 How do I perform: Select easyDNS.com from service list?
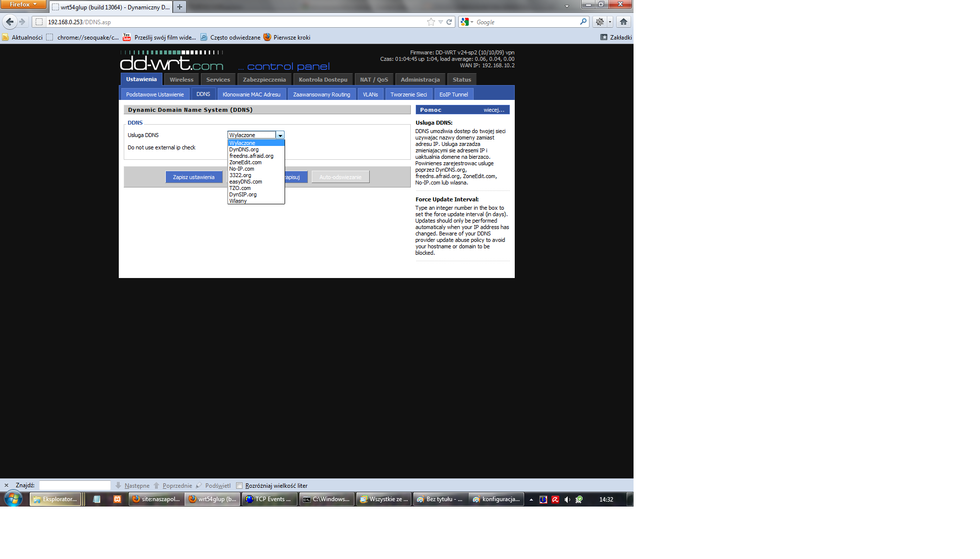coord(245,182)
